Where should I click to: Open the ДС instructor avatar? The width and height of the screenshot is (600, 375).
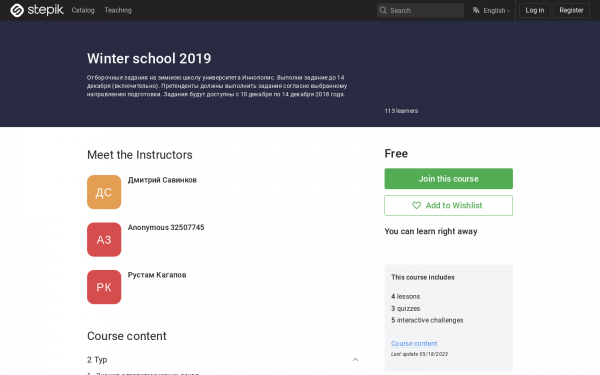coord(104,192)
